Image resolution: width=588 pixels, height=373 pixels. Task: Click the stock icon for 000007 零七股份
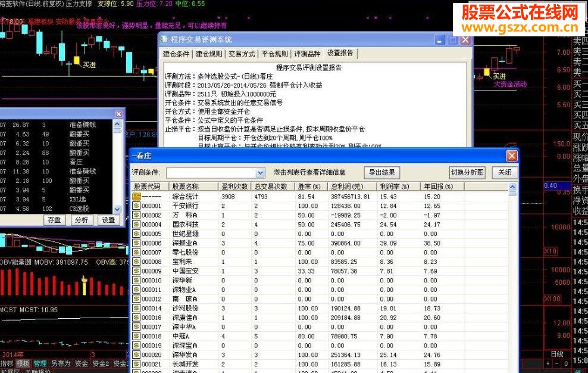click(x=136, y=253)
